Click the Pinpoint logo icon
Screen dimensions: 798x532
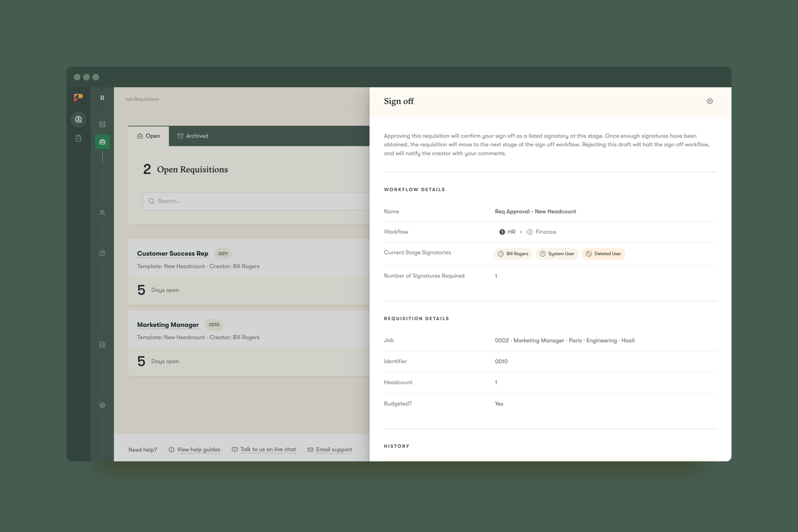(78, 98)
